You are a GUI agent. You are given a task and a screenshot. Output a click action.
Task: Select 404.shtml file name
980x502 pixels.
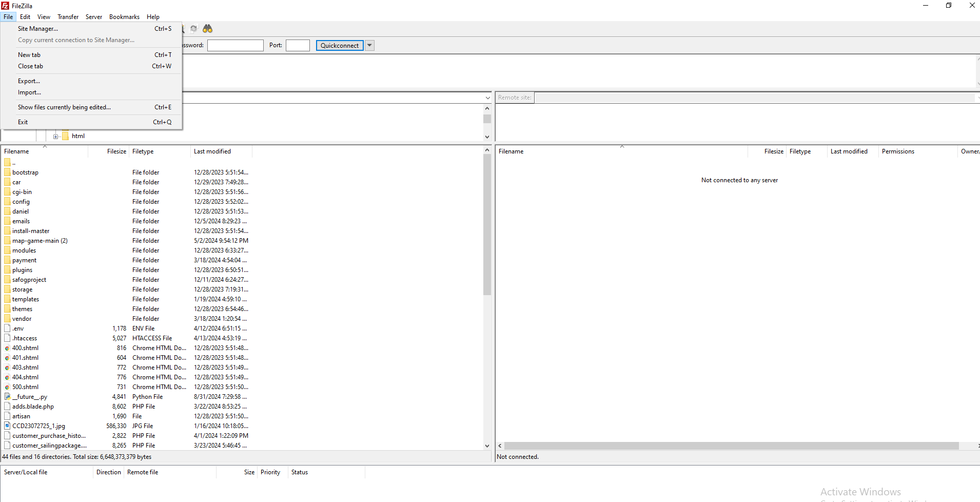pos(25,377)
